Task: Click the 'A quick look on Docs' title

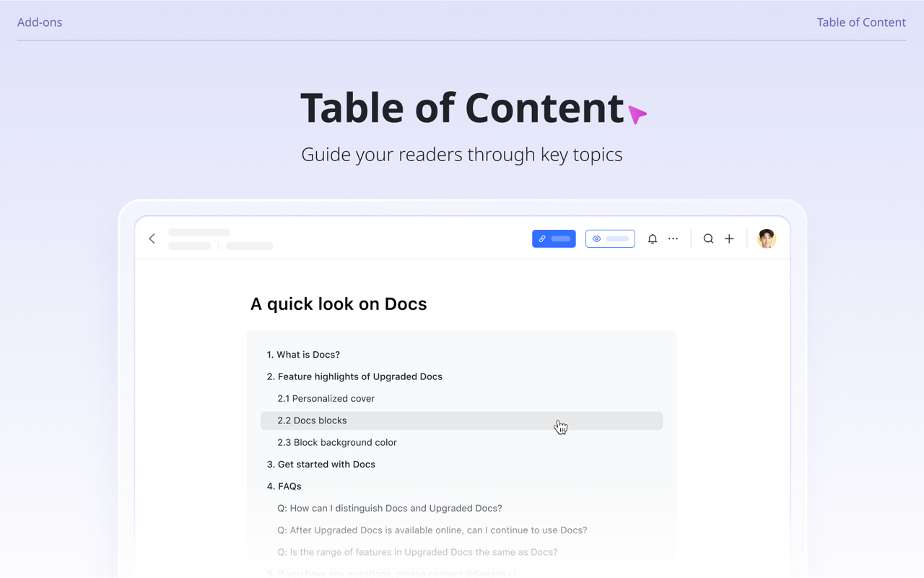Action: (339, 304)
